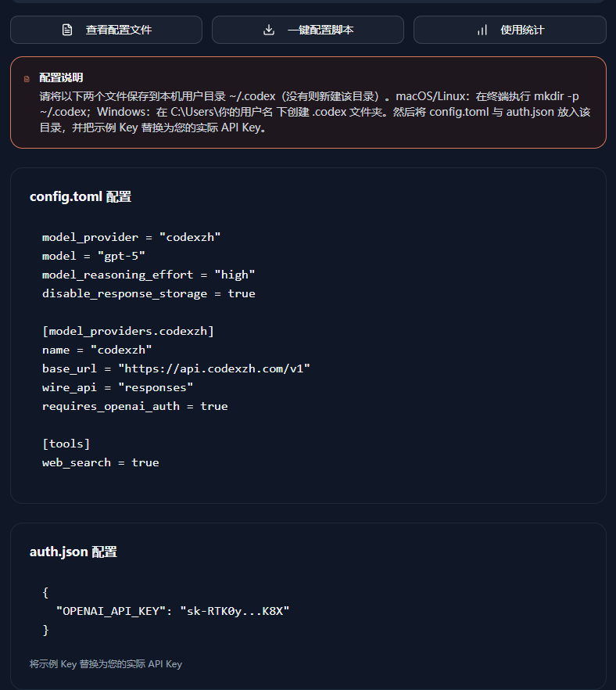The image size is (616, 690).
Task: Click the bar chart icon in 使用统计 button
Action: pyautogui.click(x=482, y=30)
